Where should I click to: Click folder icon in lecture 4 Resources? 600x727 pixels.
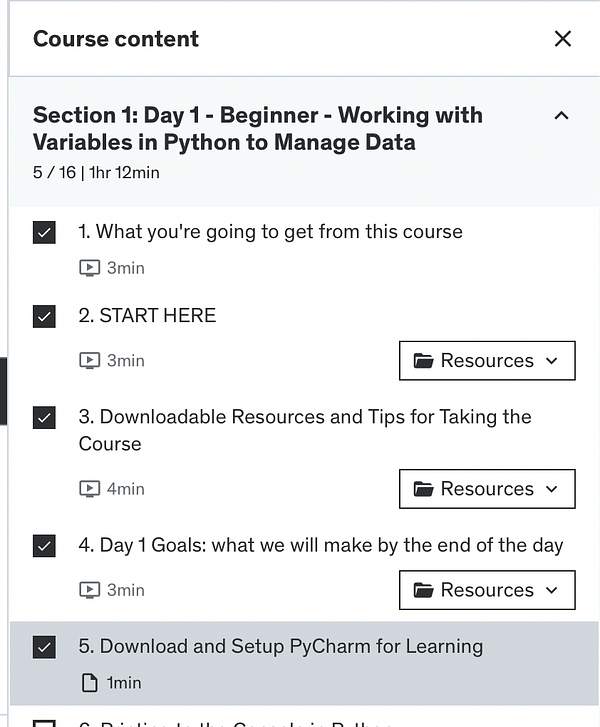point(423,590)
